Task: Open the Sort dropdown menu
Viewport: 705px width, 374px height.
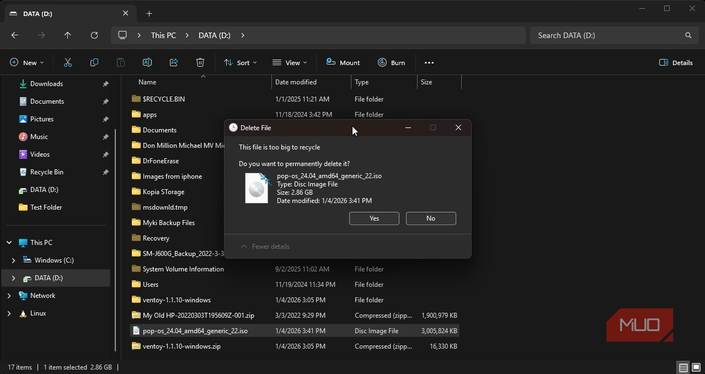Action: pyautogui.click(x=240, y=62)
